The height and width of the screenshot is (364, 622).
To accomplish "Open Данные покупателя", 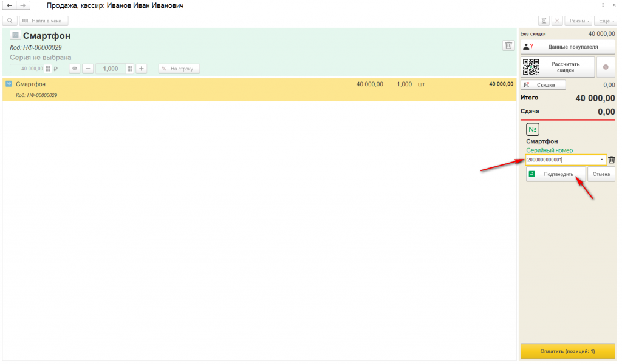I will pos(568,47).
